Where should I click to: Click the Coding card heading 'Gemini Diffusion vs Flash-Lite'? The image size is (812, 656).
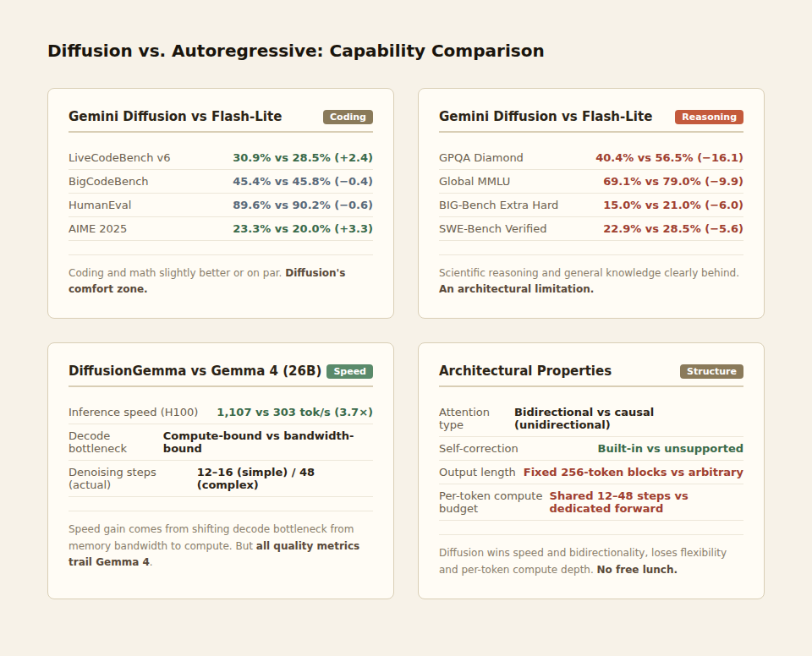[175, 116]
